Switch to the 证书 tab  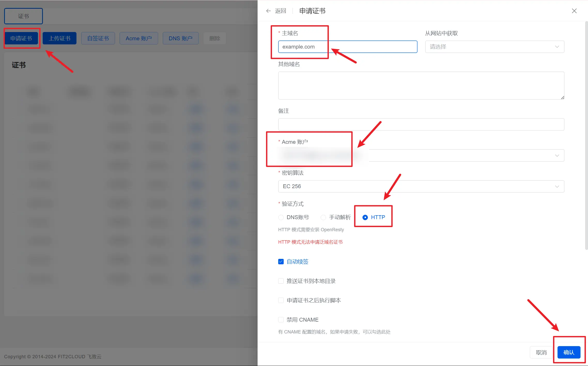[24, 16]
